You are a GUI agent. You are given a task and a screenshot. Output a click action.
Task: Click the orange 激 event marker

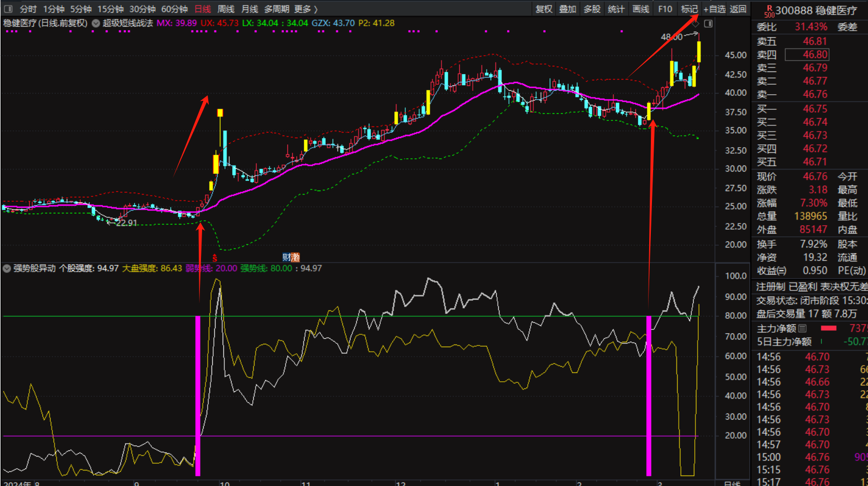pyautogui.click(x=296, y=257)
